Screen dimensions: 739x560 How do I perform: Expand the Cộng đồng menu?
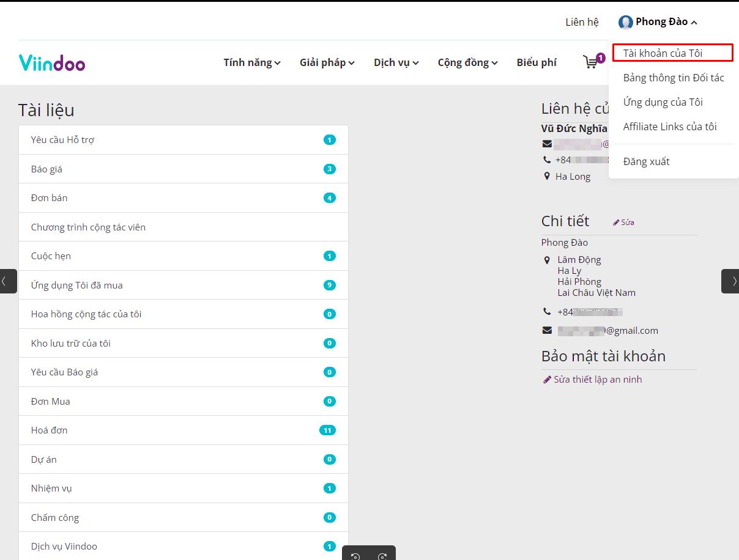coord(468,62)
